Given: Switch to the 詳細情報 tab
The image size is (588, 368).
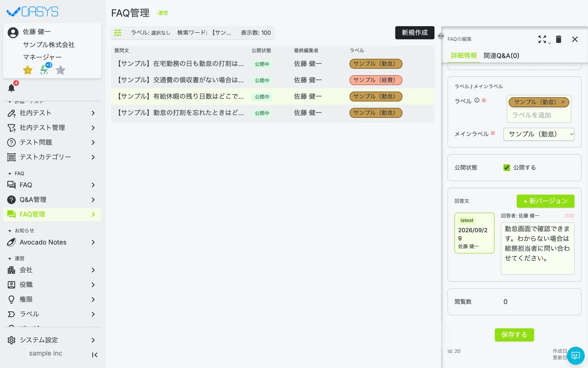Looking at the screenshot, I should 464,56.
